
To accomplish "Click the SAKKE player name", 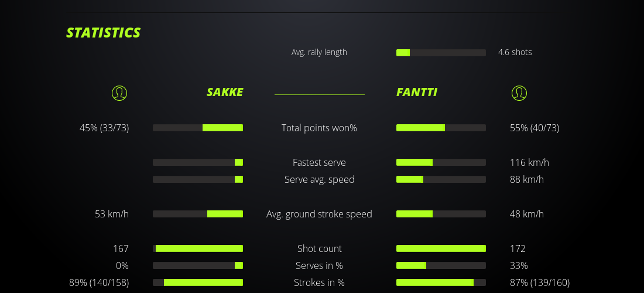I will [225, 92].
